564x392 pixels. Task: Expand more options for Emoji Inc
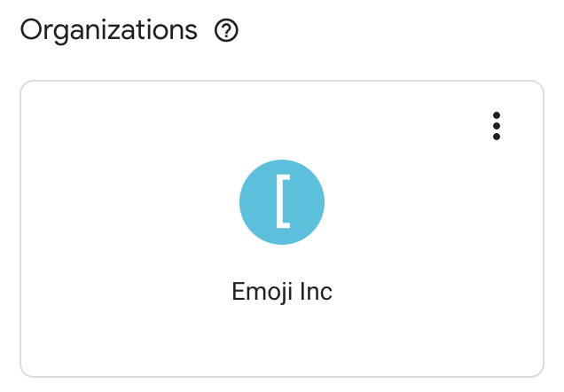(x=497, y=126)
